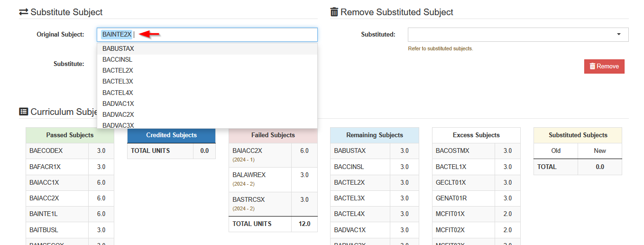
Task: Click GECLT01X in Excess Subjects
Action: (451, 183)
